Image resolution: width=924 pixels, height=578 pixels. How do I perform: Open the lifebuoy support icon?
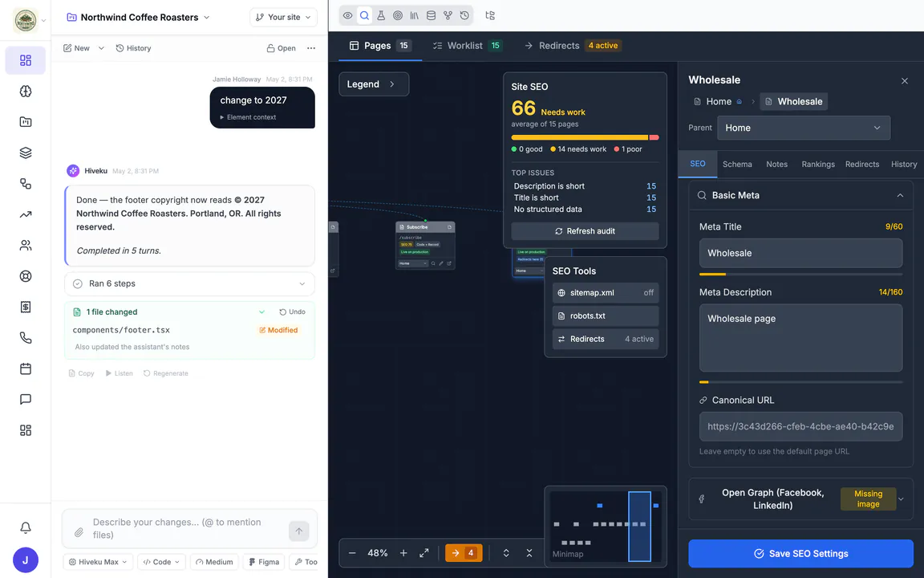[26, 276]
